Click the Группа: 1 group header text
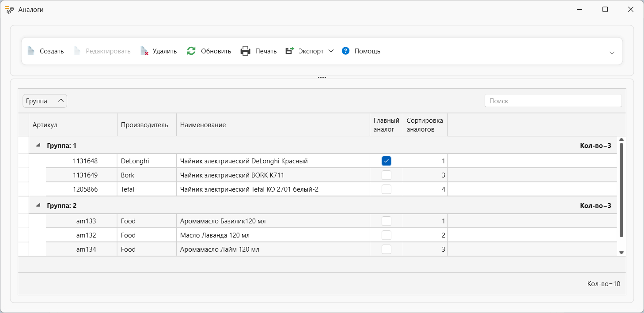The image size is (644, 313). 62,145
